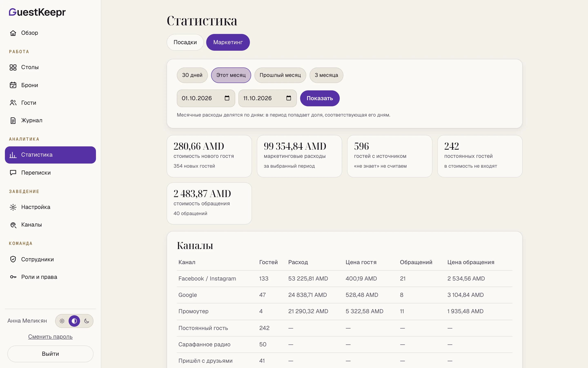Image resolution: width=588 pixels, height=368 pixels.
Task: Open Столы in sidebar
Action: click(50, 67)
